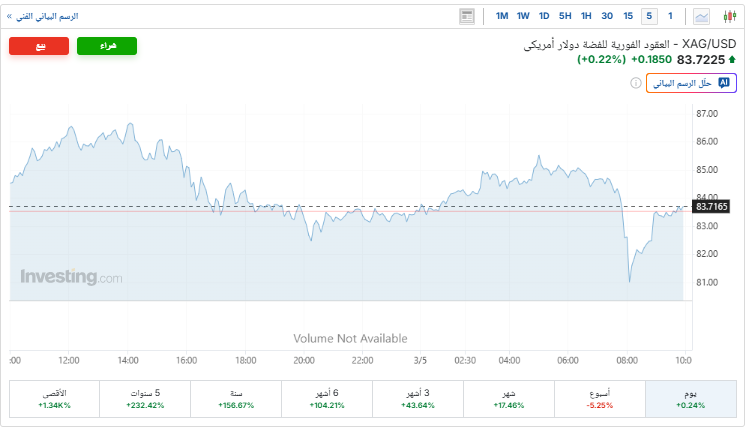This screenshot has width=756, height=427.
Task: Click the info icon beside AI analysis
Action: click(x=636, y=83)
